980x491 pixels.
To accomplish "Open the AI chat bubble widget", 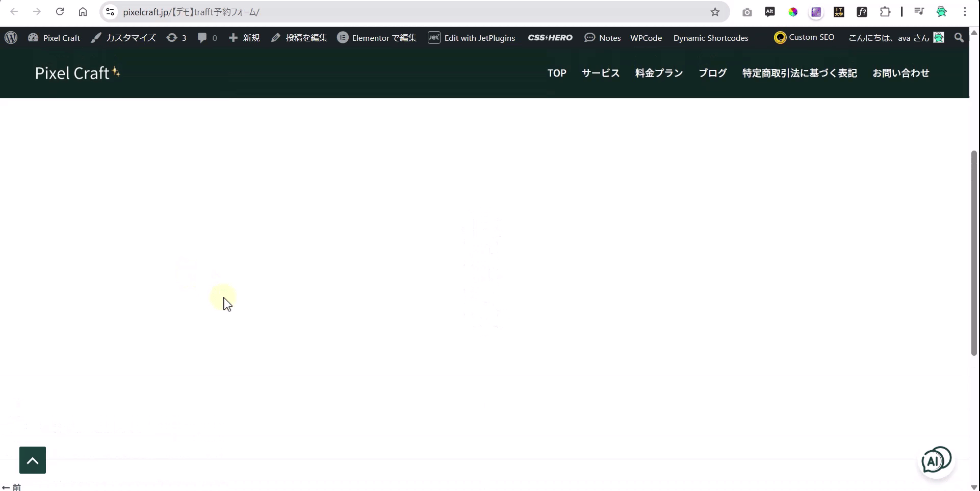I will coord(936,460).
